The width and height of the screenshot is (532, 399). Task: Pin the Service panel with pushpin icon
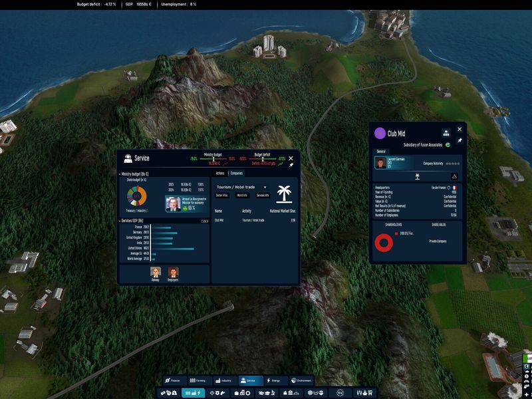click(291, 165)
